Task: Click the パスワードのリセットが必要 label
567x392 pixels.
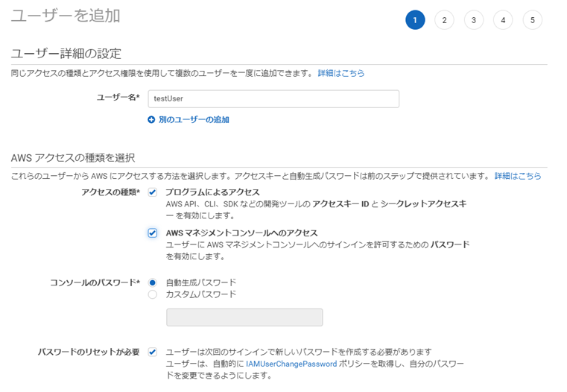Action: click(89, 352)
